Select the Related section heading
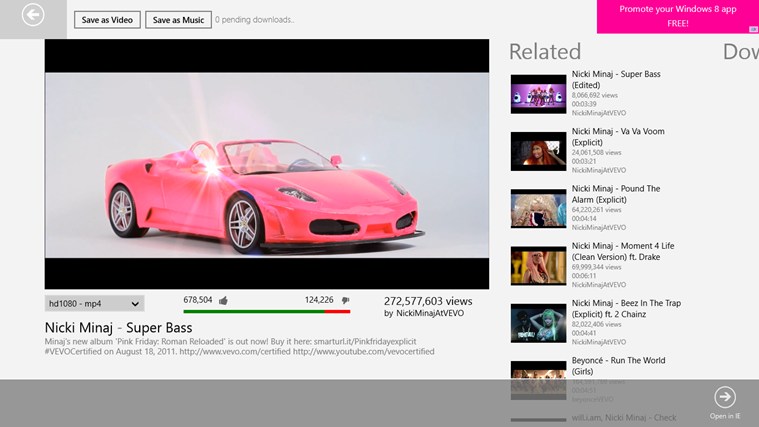Screen dimensions: 759x427 coord(545,52)
